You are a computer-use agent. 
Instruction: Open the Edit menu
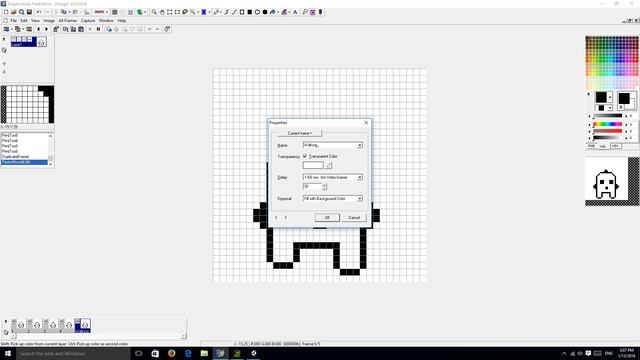pos(24,20)
